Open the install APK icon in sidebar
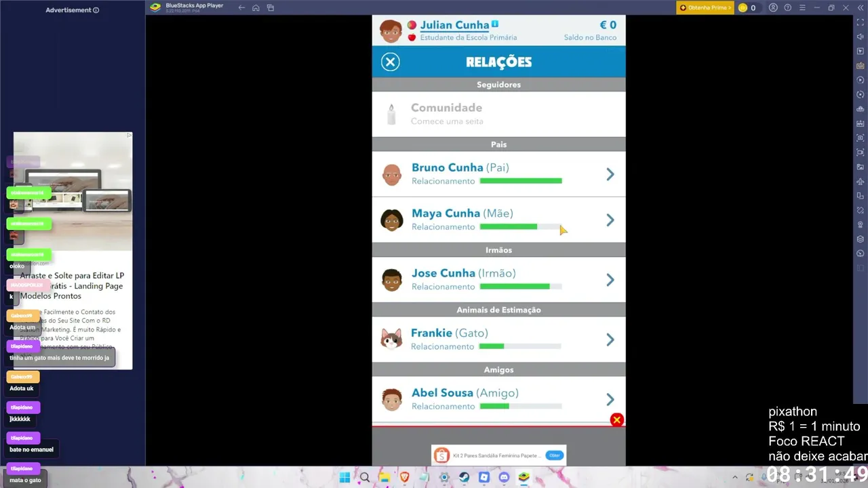868x488 pixels. tap(861, 123)
